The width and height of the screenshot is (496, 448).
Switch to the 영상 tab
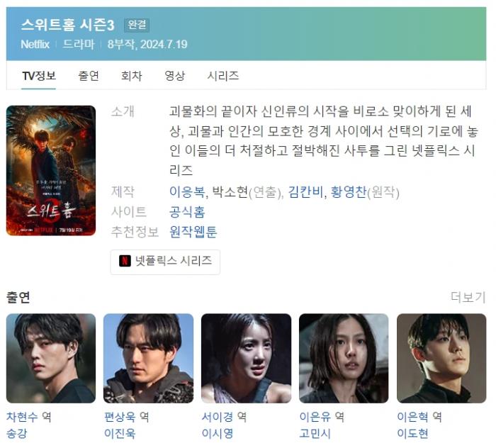(x=174, y=76)
